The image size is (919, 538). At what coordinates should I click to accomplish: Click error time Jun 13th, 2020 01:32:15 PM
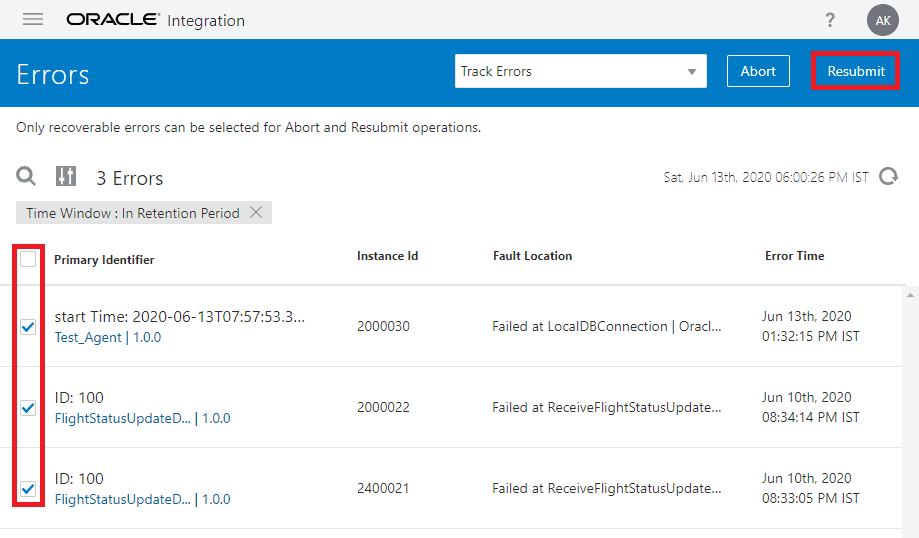point(811,326)
